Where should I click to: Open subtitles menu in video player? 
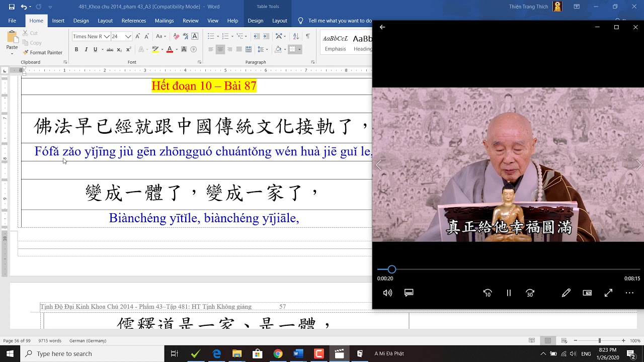pos(409,293)
